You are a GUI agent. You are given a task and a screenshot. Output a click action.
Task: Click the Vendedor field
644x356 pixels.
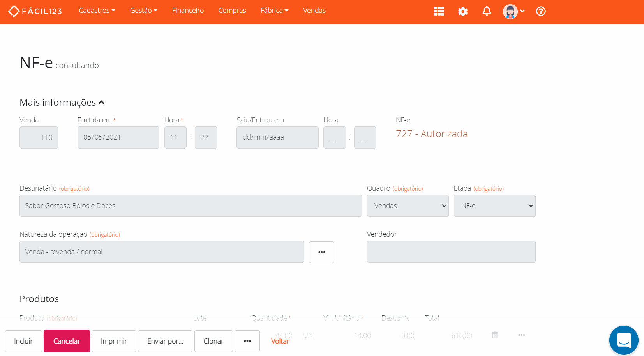[451, 252]
